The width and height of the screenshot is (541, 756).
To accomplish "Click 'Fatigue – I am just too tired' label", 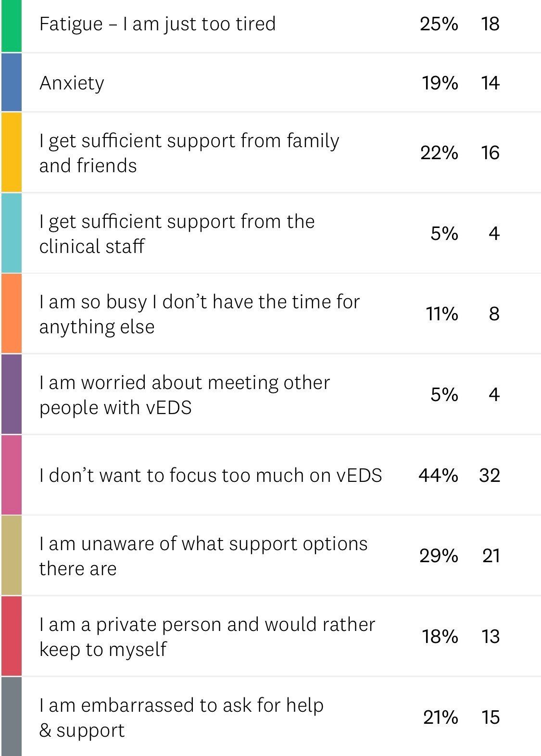I will (157, 24).
